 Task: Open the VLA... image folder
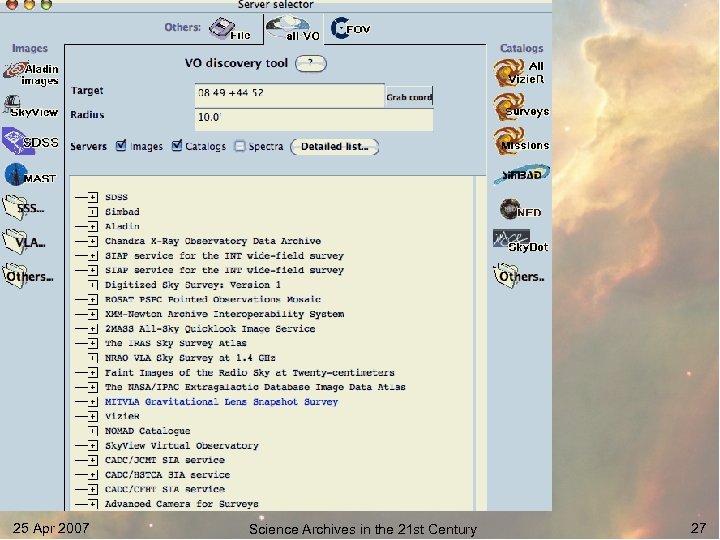(x=24, y=241)
